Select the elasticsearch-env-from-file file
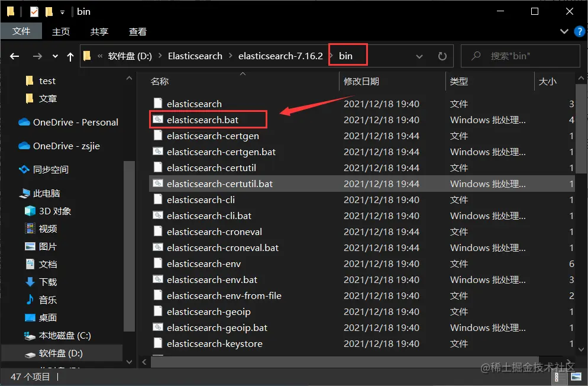Image resolution: width=588 pixels, height=386 pixels. pos(224,295)
